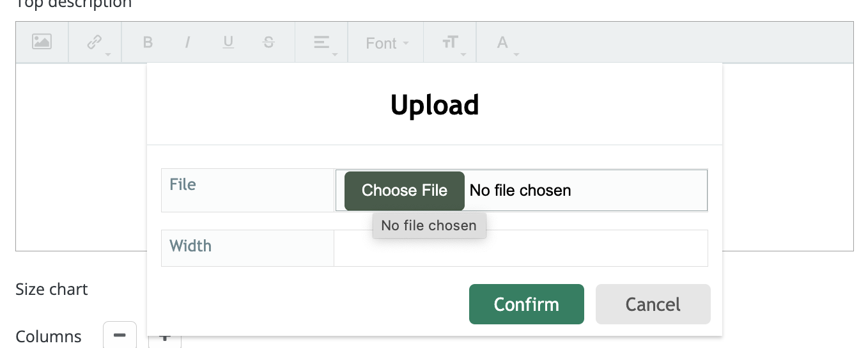868x348 pixels.
Task: Click inside the top description editor area
Action: (x=81, y=157)
